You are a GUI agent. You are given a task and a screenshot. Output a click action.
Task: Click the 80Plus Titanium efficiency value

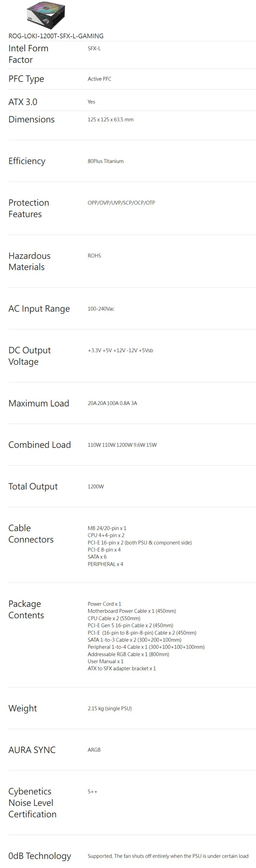coord(106,161)
